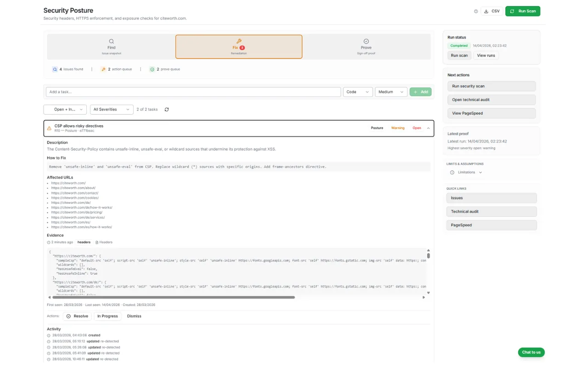The image size is (588, 368).
Task: Click the refresh icon next to task count
Action: [x=167, y=109]
